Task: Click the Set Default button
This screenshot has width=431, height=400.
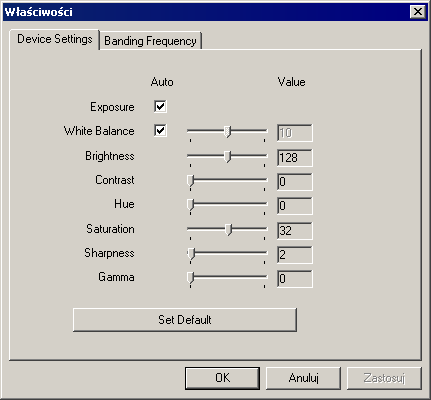Action: (x=185, y=320)
